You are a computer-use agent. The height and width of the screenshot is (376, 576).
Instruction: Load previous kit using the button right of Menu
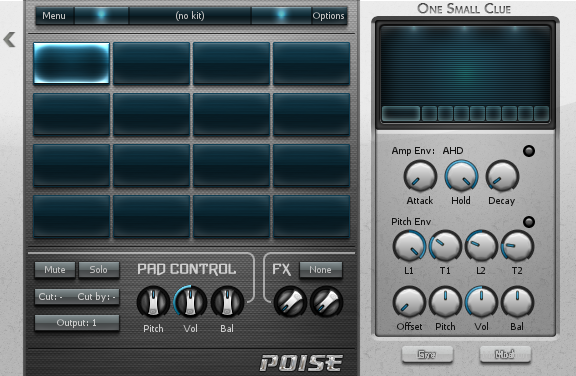[101, 16]
